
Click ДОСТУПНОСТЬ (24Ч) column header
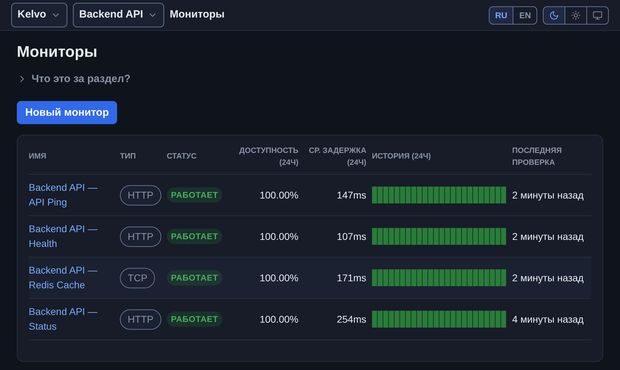(268, 156)
